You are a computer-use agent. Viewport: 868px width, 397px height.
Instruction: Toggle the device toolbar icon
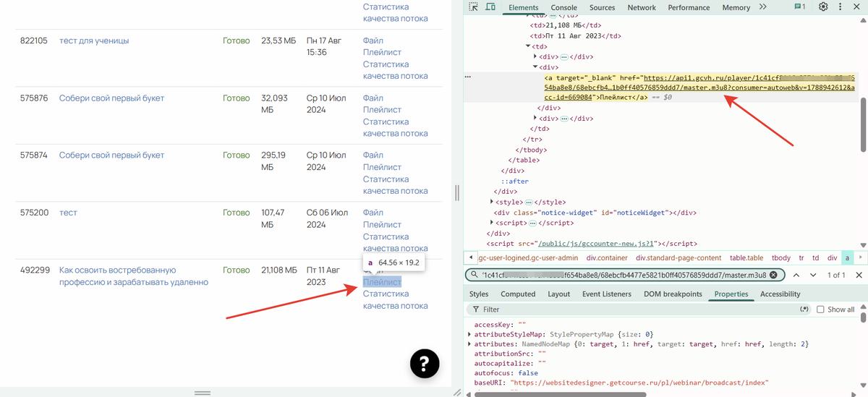(x=490, y=7)
